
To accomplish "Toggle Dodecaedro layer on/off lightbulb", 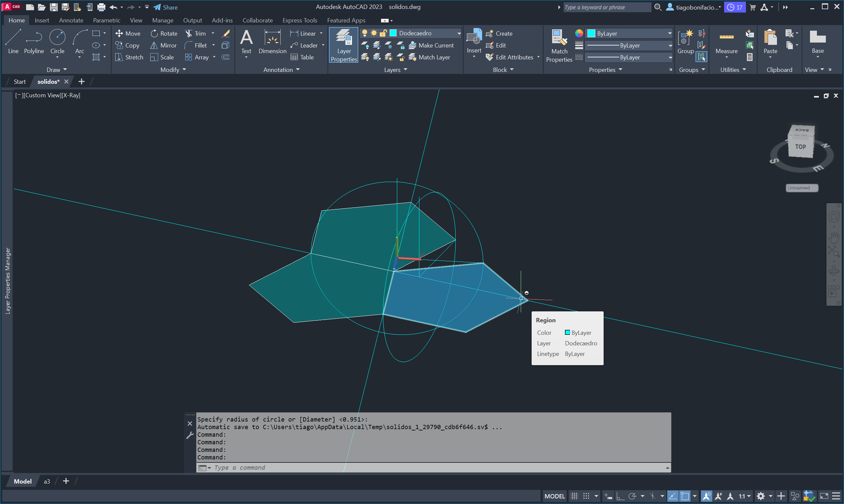I will point(365,33).
